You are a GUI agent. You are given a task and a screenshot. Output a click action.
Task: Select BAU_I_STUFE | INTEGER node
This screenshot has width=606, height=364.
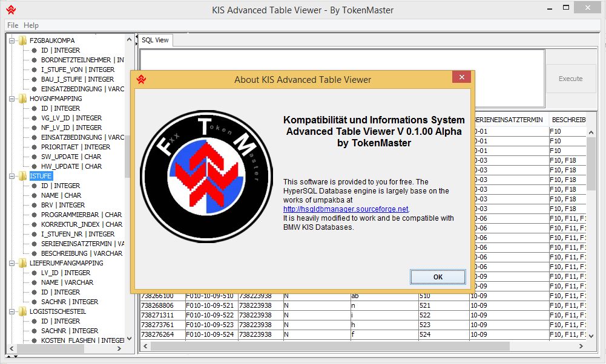tap(77, 79)
